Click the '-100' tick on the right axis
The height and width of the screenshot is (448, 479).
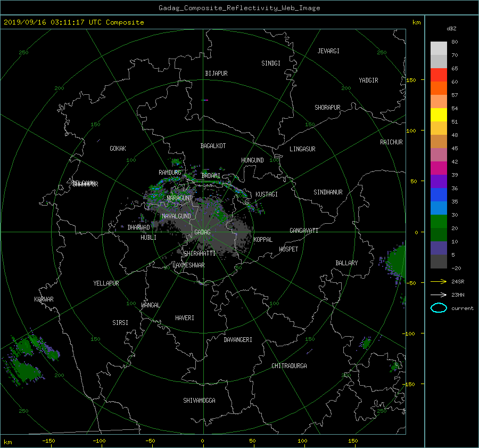pos(408,333)
